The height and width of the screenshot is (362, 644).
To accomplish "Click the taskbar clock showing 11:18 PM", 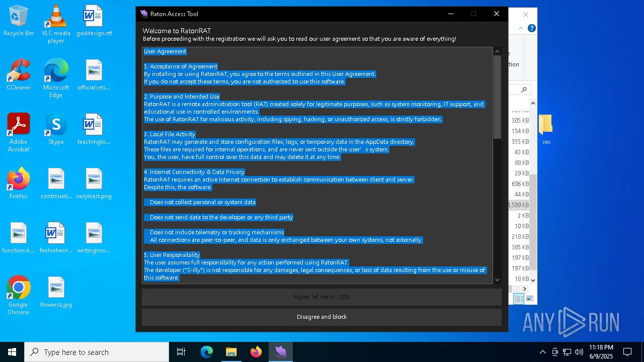I will click(x=601, y=352).
